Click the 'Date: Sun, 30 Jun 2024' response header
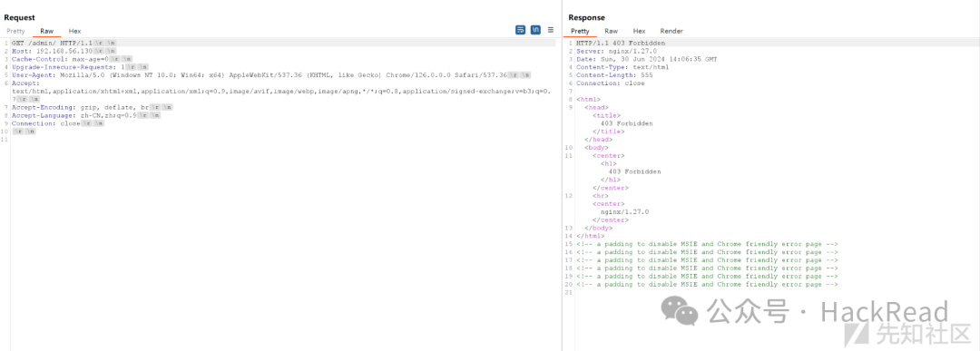Viewport: 980px width, 351px height. (647, 59)
